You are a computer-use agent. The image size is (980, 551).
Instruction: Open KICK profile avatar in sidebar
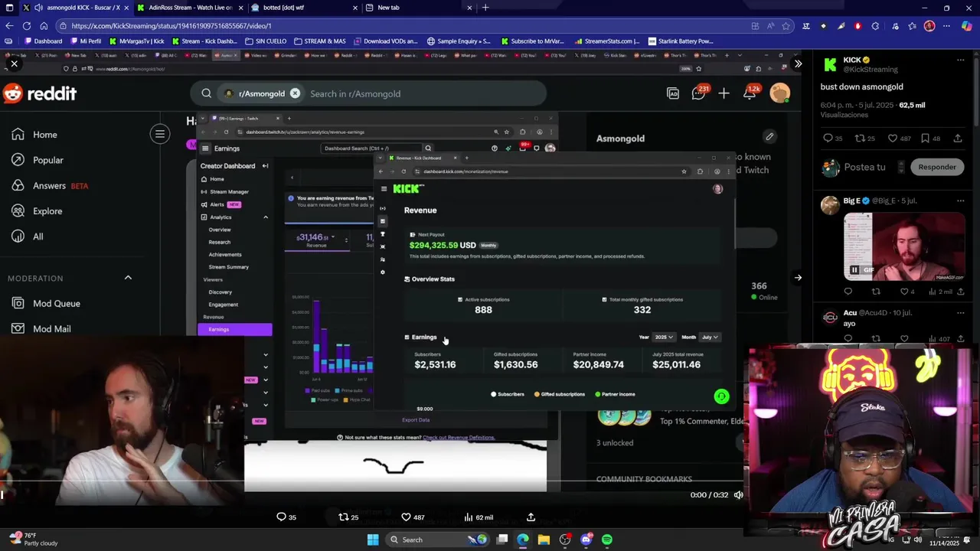(830, 64)
